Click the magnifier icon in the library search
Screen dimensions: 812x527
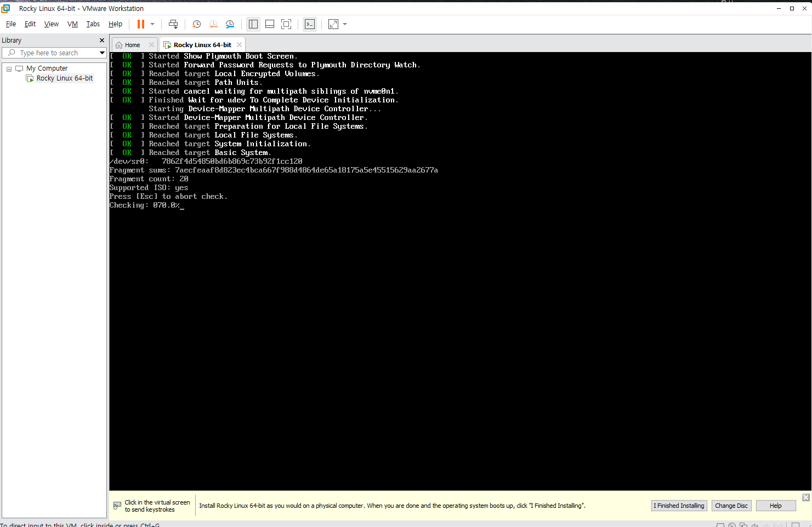[x=12, y=53]
